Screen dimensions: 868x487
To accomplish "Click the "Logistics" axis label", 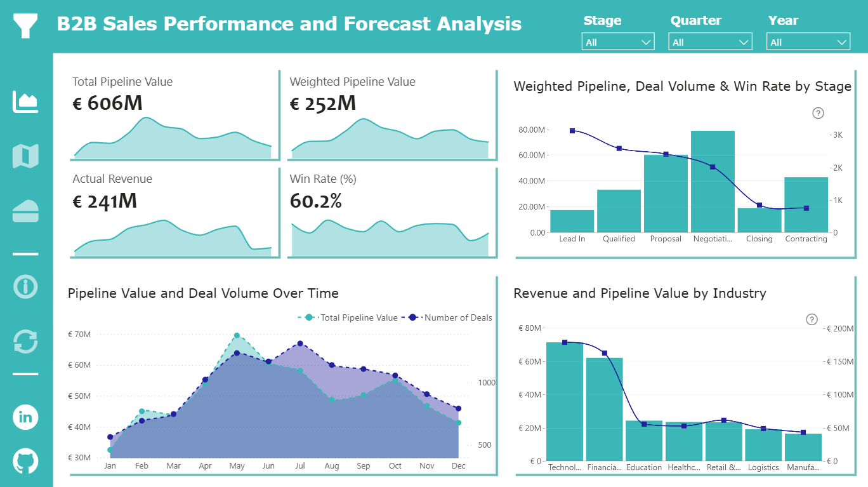I will pos(763,467).
